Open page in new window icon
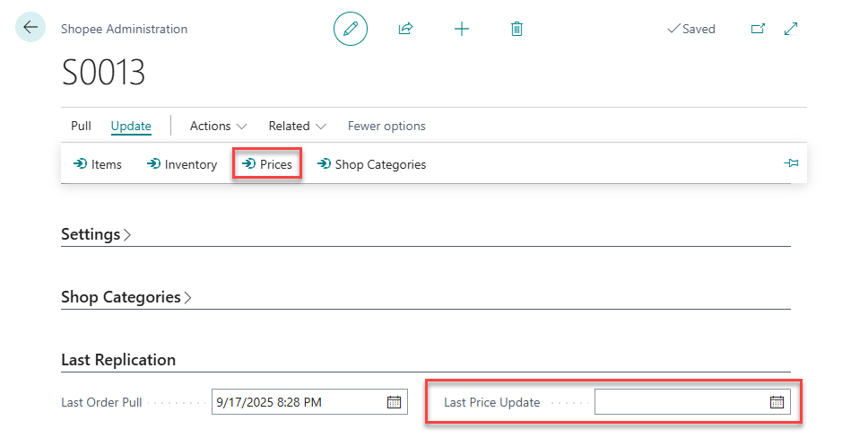Screen dimensions: 868x447 pos(758,29)
